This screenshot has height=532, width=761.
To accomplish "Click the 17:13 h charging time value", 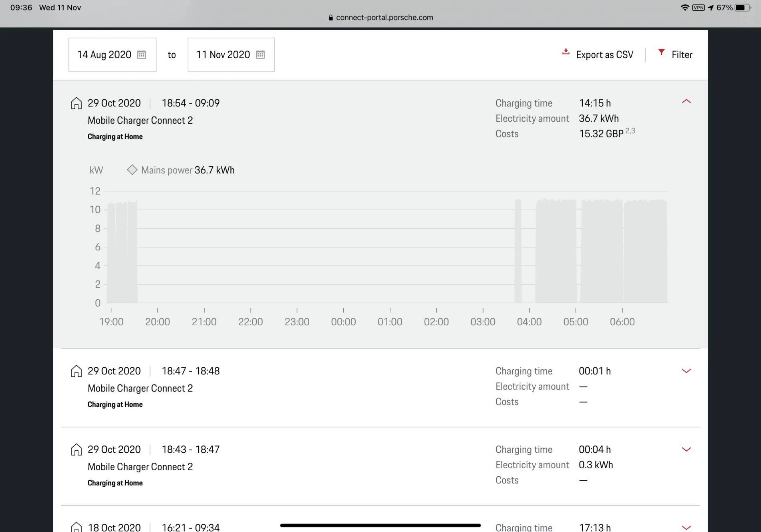I will tap(595, 527).
